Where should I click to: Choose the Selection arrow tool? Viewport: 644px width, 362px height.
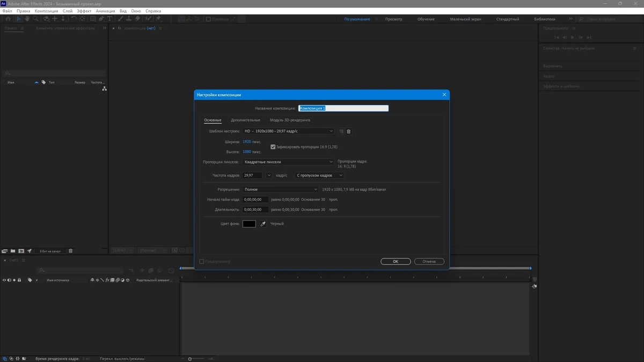19,19
